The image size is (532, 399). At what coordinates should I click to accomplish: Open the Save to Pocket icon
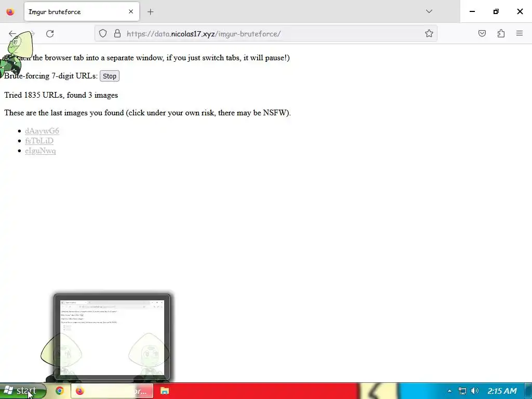coord(482,33)
